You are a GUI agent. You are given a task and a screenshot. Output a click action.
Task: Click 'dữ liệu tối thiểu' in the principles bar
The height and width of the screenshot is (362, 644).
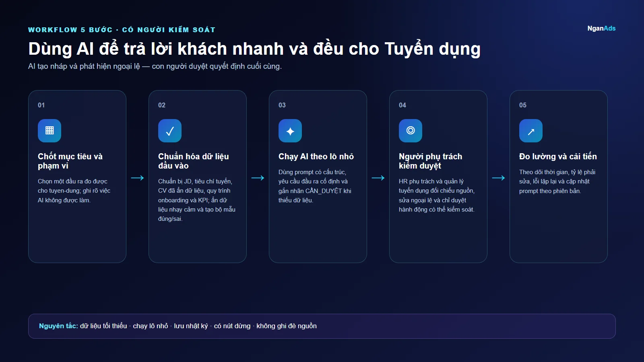click(103, 326)
